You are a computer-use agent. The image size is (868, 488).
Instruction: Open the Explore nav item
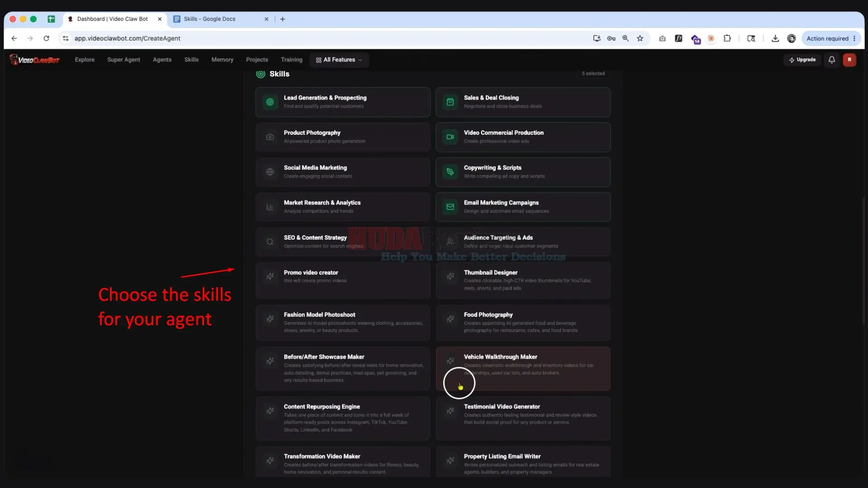(x=85, y=60)
